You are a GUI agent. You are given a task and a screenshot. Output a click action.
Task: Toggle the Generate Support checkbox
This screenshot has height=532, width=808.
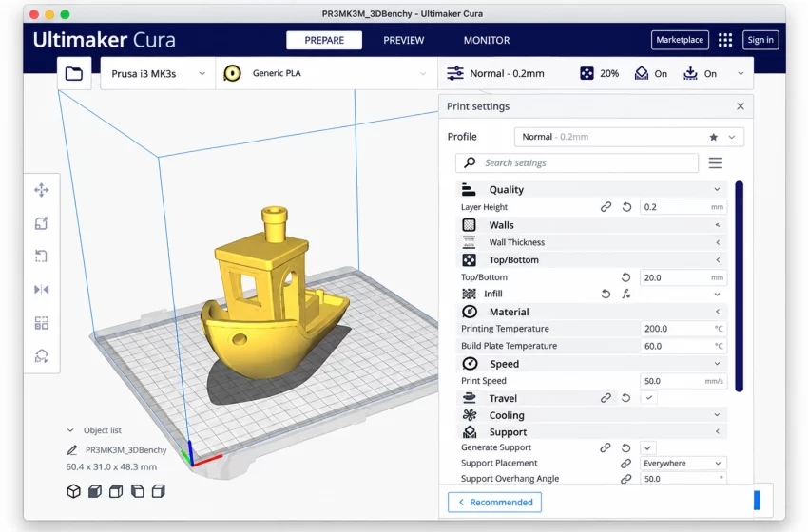pyautogui.click(x=648, y=447)
